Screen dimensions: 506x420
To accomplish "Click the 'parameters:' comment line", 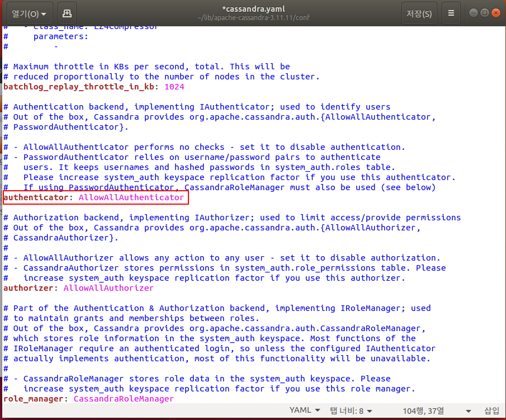I will tap(46, 36).
